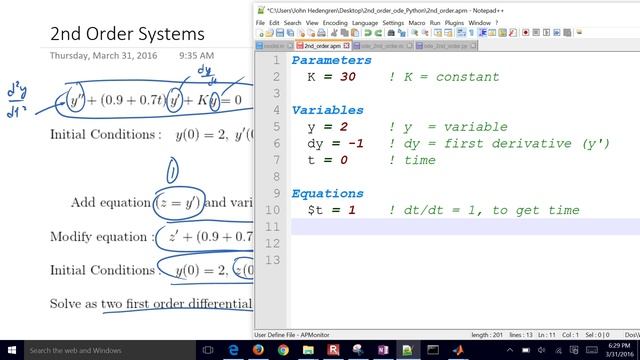Click '2nd Order Systems' OneNote page title
The height and width of the screenshot is (360, 640).
pyautogui.click(x=127, y=34)
